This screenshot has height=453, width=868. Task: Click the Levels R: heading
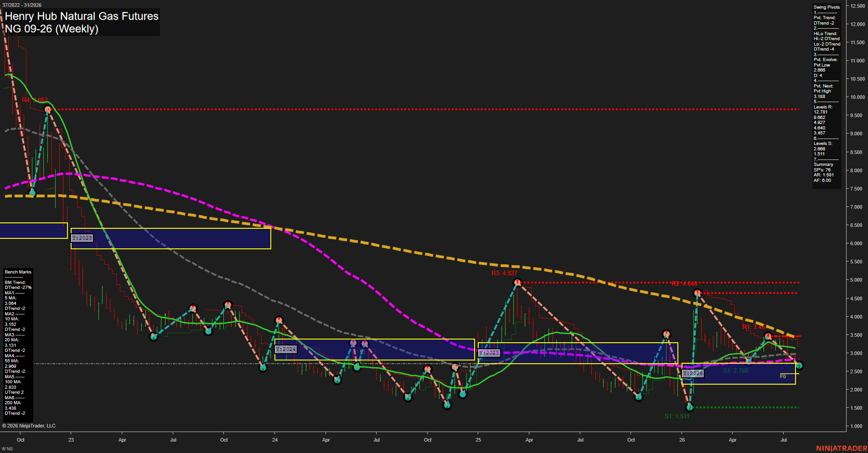point(823,107)
